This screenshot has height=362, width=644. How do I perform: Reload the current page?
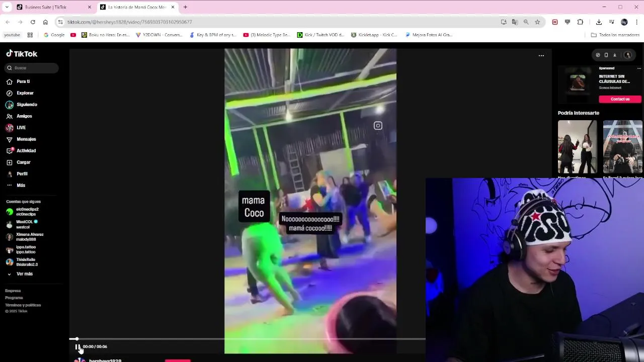pyautogui.click(x=33, y=22)
